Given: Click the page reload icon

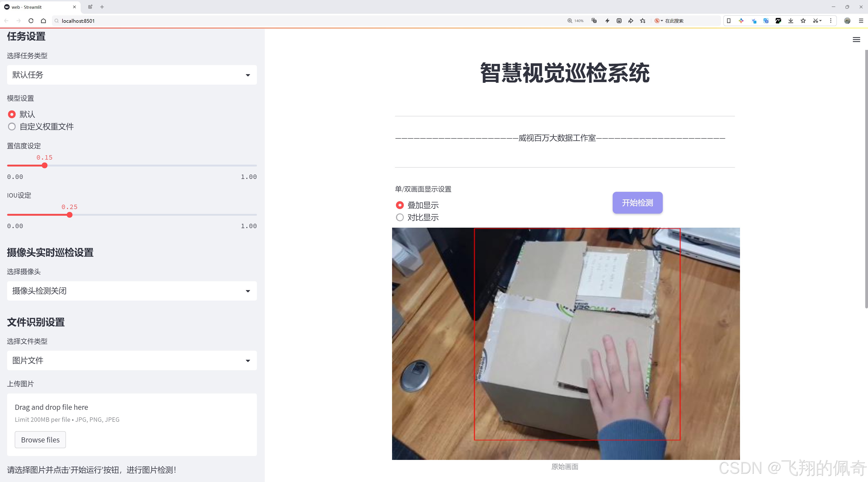Looking at the screenshot, I should (31, 20).
